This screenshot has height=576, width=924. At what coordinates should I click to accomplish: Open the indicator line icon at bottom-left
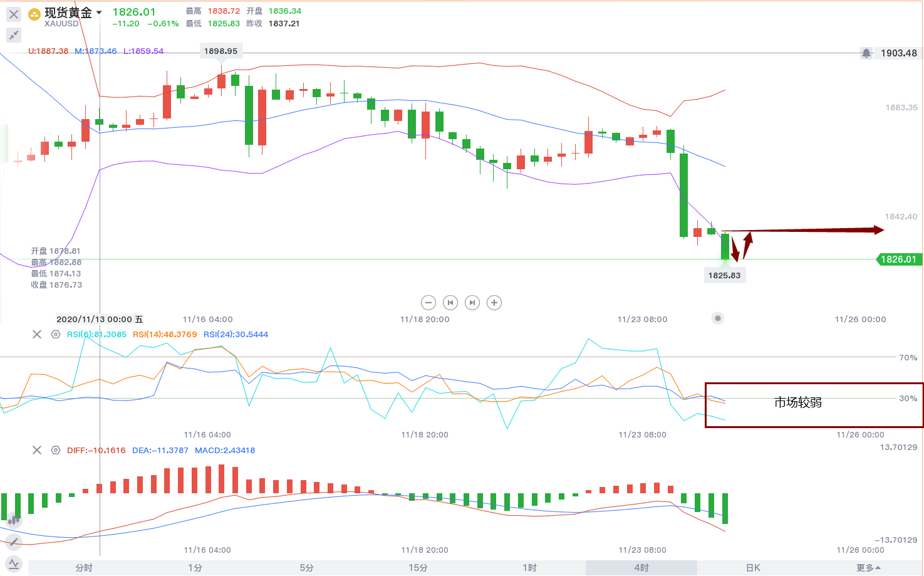tap(14, 564)
